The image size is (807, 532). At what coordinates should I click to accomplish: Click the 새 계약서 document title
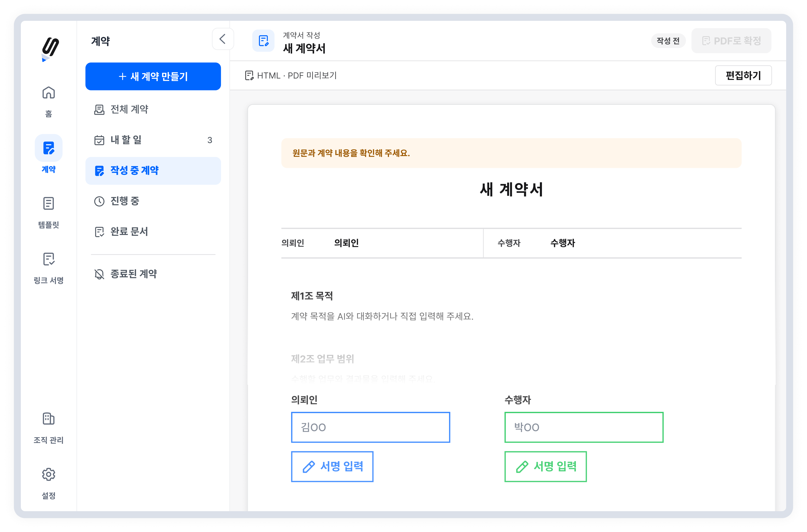(511, 189)
